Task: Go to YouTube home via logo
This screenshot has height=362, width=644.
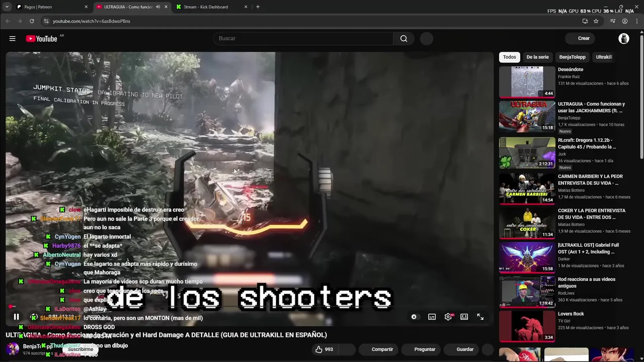Action: tap(41, 39)
